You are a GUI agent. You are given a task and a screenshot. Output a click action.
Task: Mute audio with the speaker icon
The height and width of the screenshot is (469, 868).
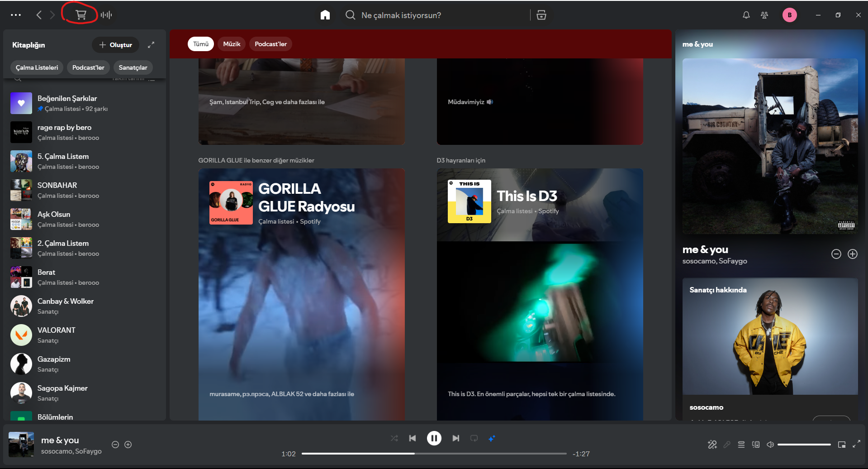770,445
